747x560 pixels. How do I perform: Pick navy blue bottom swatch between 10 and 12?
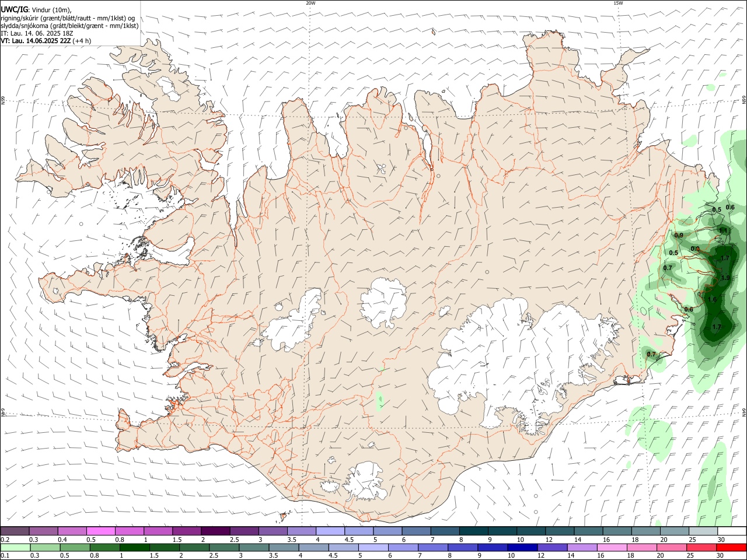click(522, 547)
